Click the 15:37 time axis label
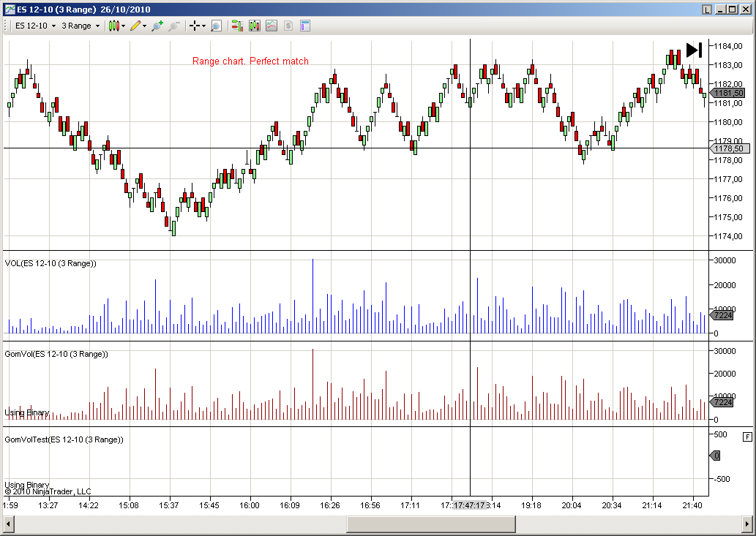756x536 pixels. click(x=169, y=505)
